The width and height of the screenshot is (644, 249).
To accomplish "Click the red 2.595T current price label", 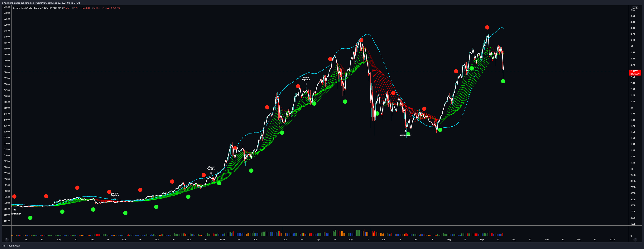I will click(x=635, y=73).
